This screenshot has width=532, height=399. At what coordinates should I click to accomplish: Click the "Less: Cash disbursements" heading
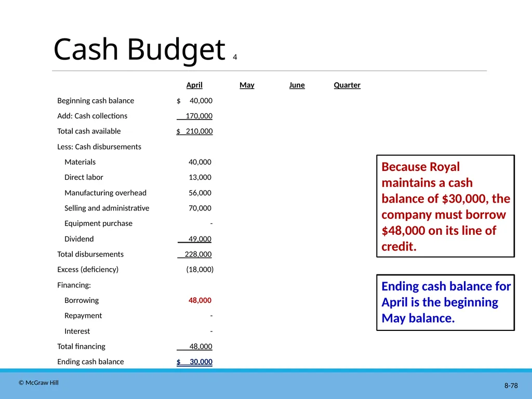click(x=99, y=147)
